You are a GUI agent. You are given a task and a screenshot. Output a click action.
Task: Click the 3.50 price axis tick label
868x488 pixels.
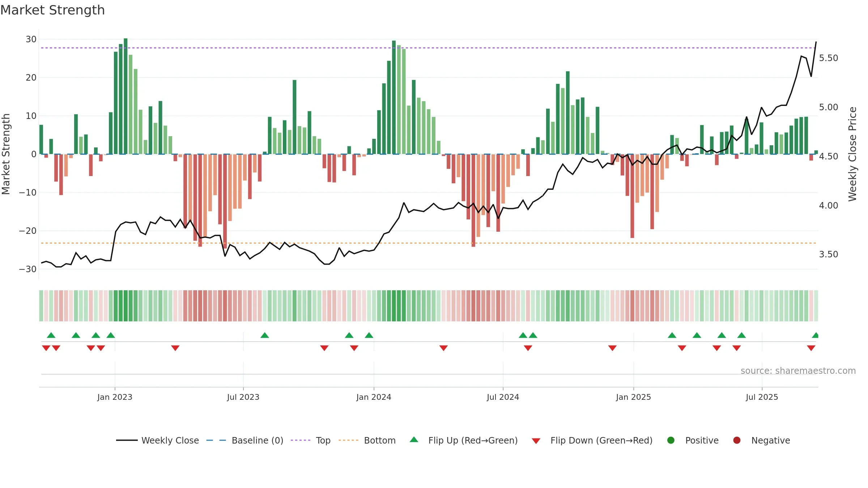tap(829, 254)
